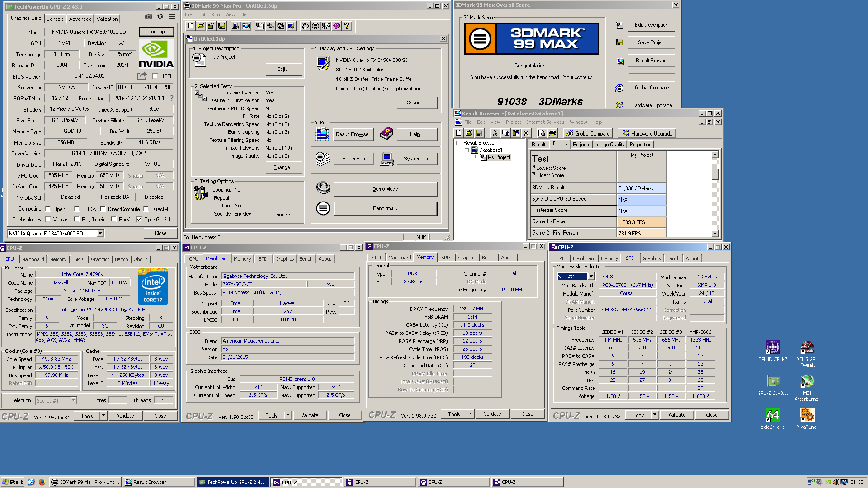Open the Socket #1 selection dropdown in CPU-Z
This screenshot has height=488, width=868.
(x=73, y=400)
